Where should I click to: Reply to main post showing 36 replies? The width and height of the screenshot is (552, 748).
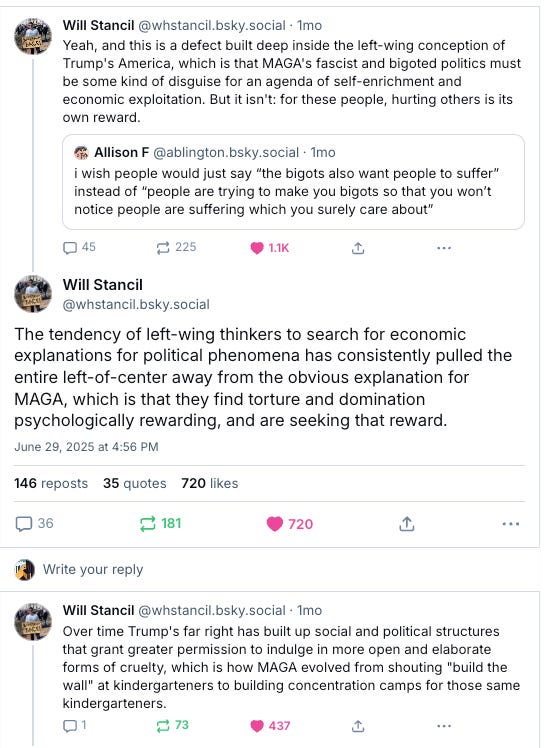pyautogui.click(x=34, y=524)
